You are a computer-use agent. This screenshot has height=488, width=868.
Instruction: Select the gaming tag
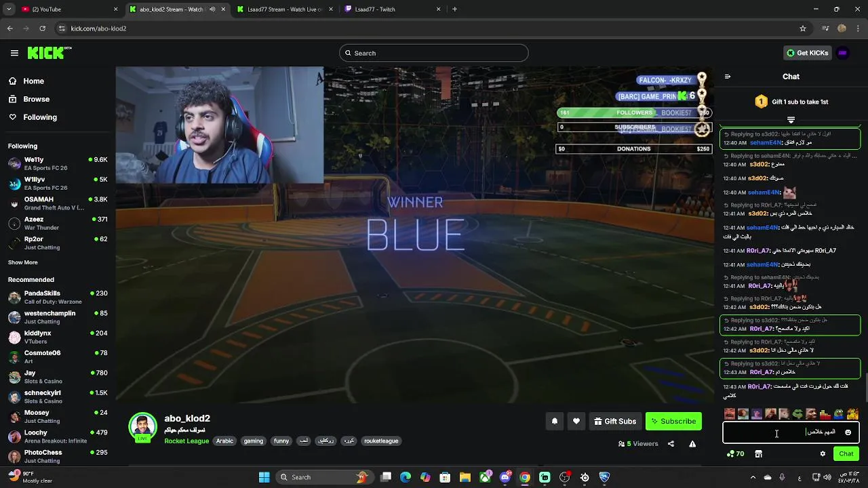tap(254, 441)
